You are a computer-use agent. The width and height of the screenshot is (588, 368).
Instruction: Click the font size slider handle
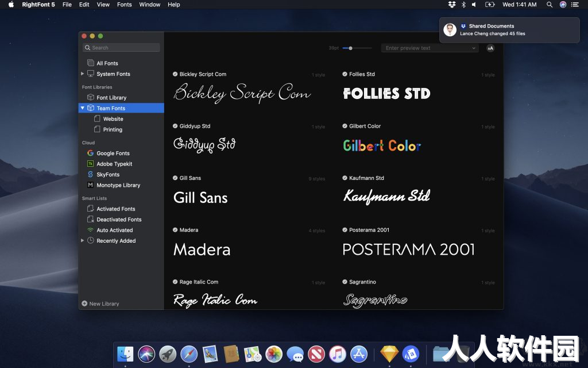click(x=350, y=48)
